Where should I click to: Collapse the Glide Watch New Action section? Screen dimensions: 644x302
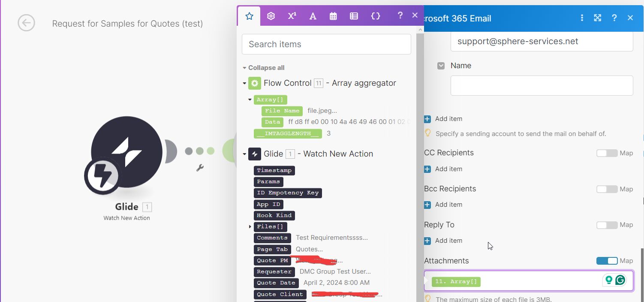[x=244, y=154]
